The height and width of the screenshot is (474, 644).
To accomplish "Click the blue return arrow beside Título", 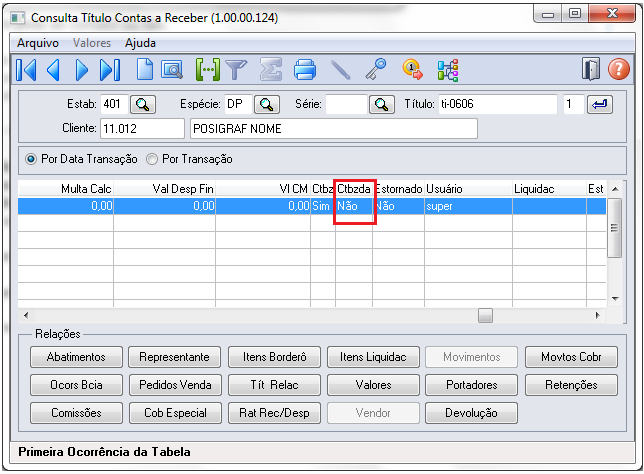I will pos(600,104).
